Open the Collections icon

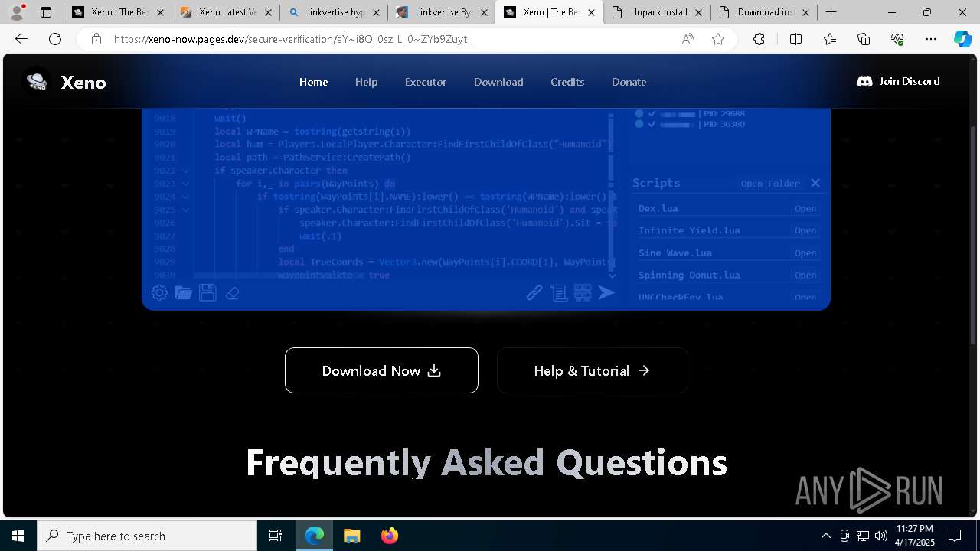click(x=864, y=39)
